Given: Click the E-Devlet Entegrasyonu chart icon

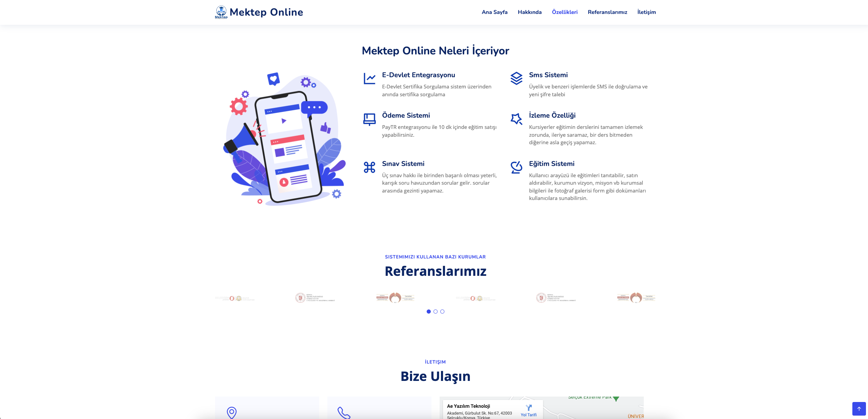Looking at the screenshot, I should pyautogui.click(x=369, y=79).
